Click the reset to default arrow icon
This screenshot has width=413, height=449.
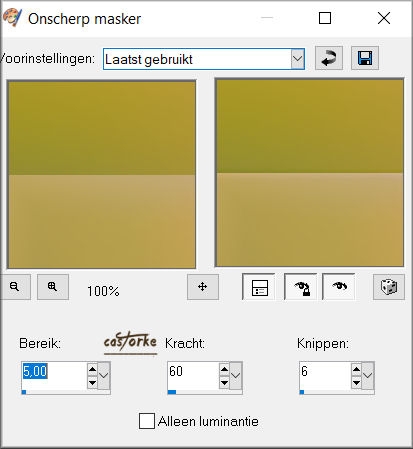(x=329, y=58)
